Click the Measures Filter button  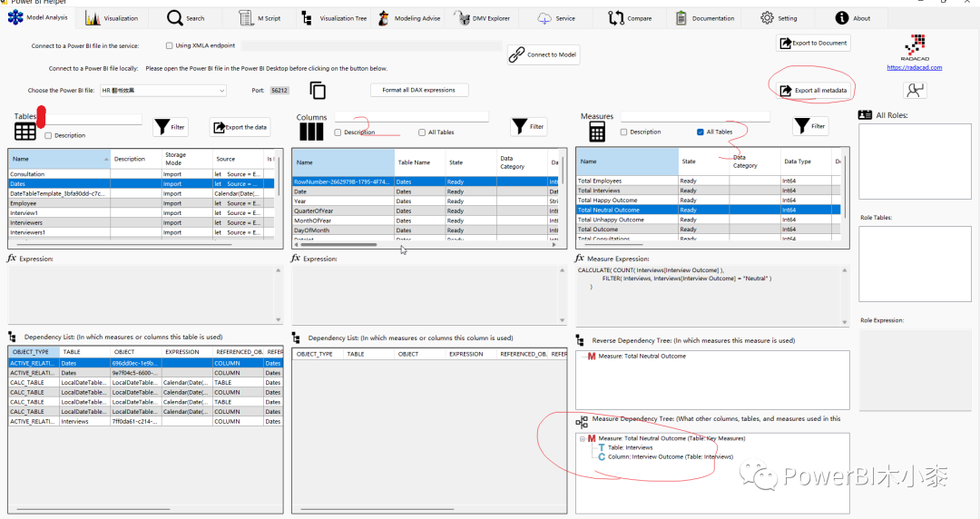810,126
